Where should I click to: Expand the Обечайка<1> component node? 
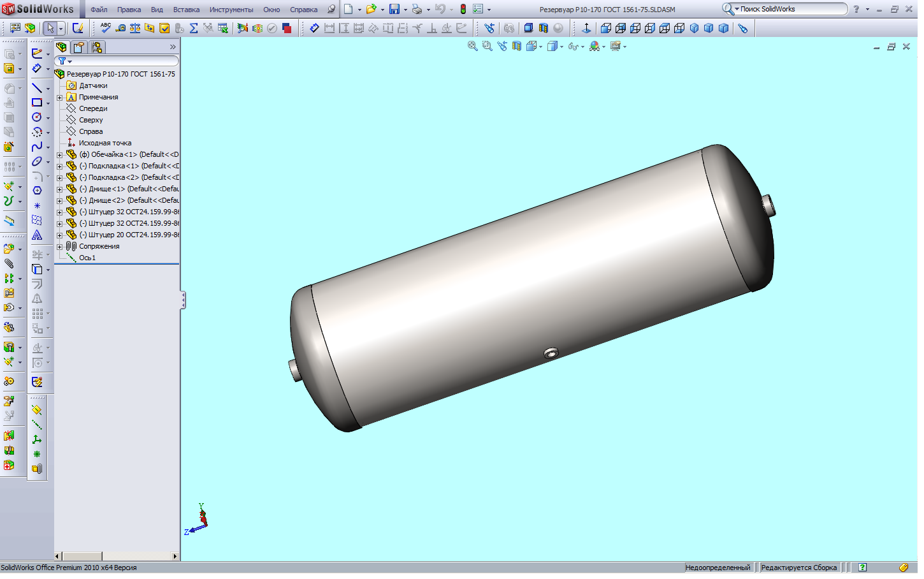click(x=60, y=155)
